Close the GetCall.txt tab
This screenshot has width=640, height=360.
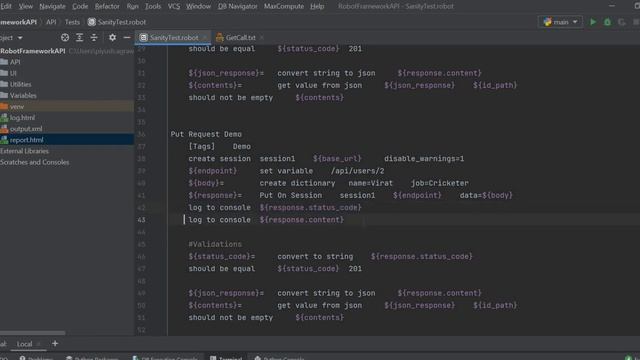pyautogui.click(x=262, y=38)
